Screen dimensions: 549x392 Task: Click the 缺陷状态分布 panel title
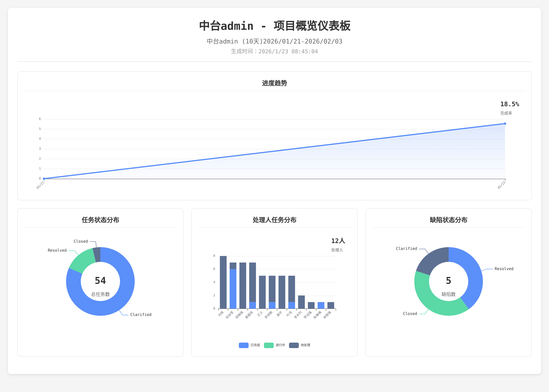[x=449, y=220]
